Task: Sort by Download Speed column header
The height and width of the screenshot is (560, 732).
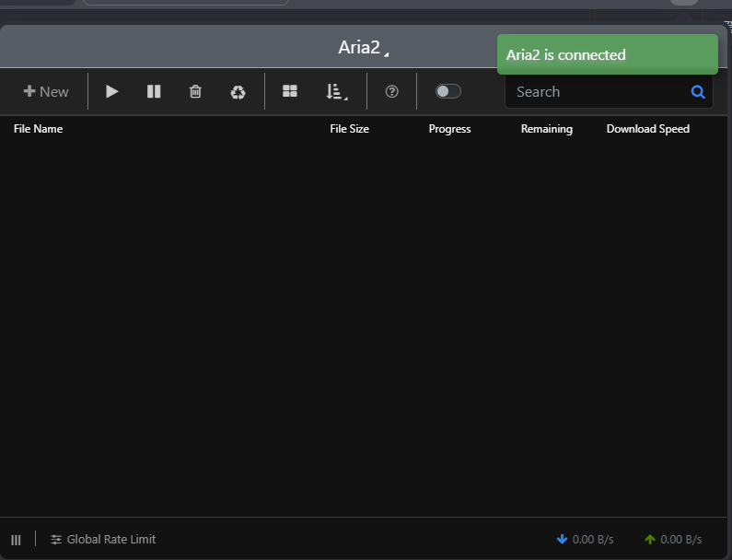Action: [x=648, y=129]
